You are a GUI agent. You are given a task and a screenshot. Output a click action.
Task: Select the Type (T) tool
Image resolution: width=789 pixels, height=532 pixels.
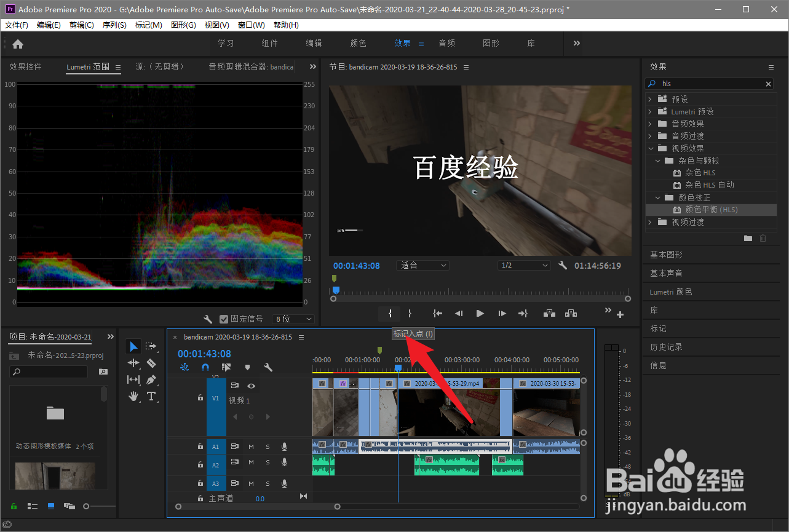(x=151, y=396)
